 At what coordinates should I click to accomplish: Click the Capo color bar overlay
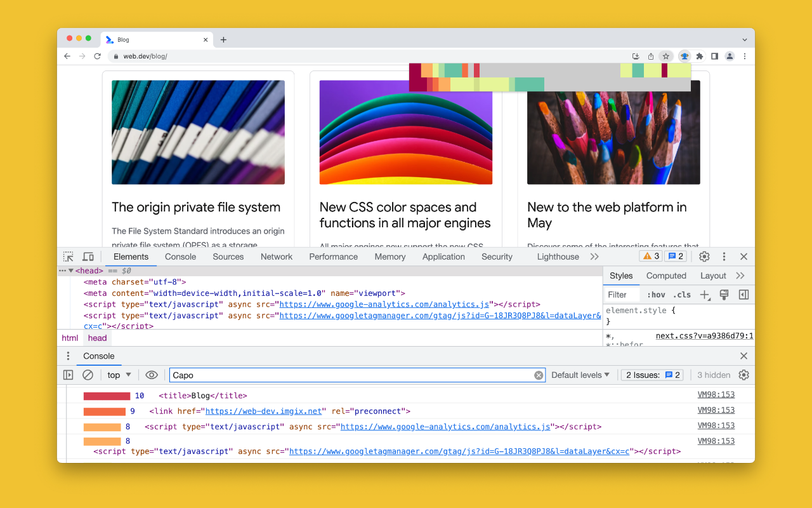pyautogui.click(x=550, y=77)
